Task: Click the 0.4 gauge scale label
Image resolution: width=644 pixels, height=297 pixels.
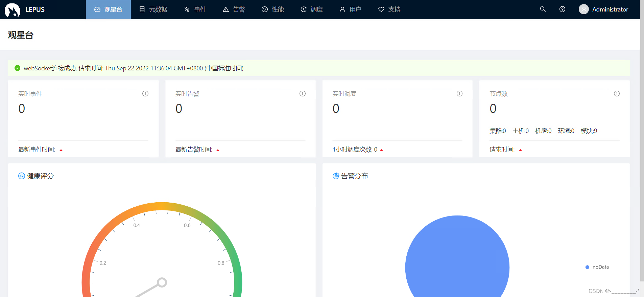Action: click(x=137, y=225)
